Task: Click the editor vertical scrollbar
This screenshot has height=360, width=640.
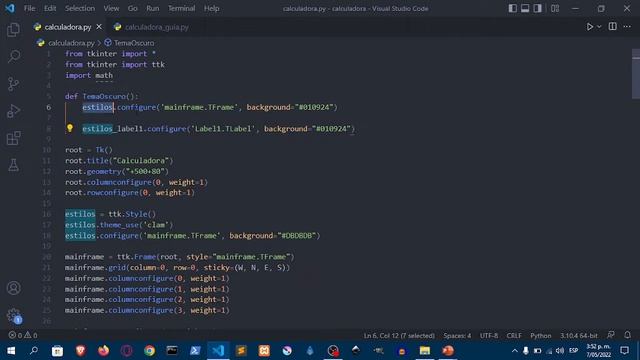Action: tap(636, 73)
